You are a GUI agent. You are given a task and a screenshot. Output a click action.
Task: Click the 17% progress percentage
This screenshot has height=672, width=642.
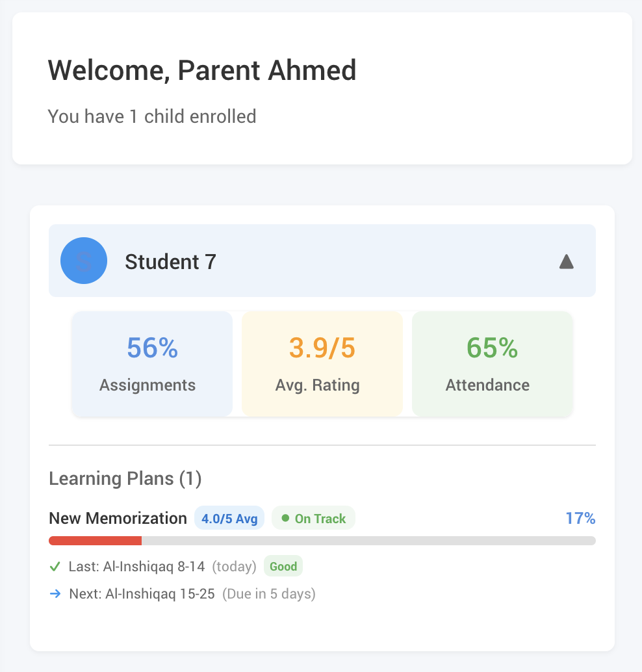pos(580,518)
